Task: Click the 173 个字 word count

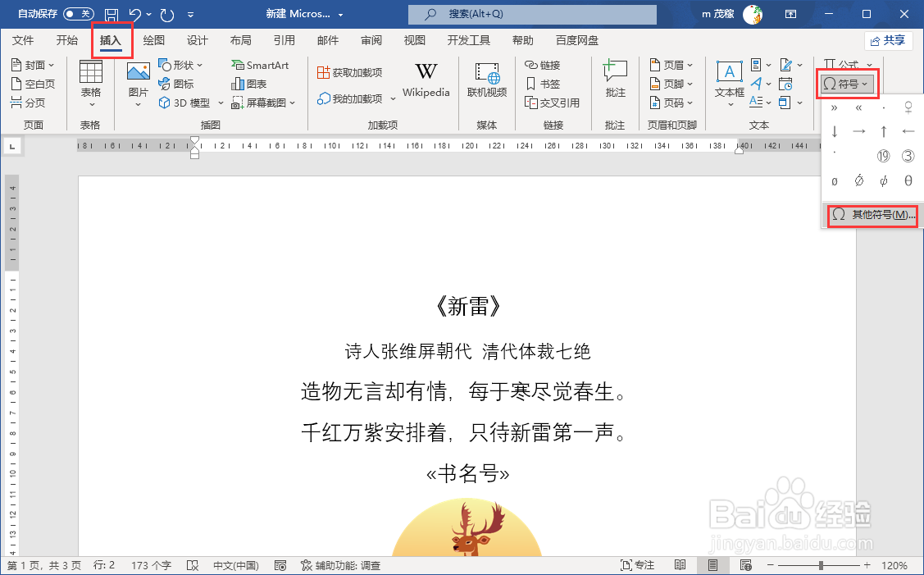Action: click(x=151, y=565)
